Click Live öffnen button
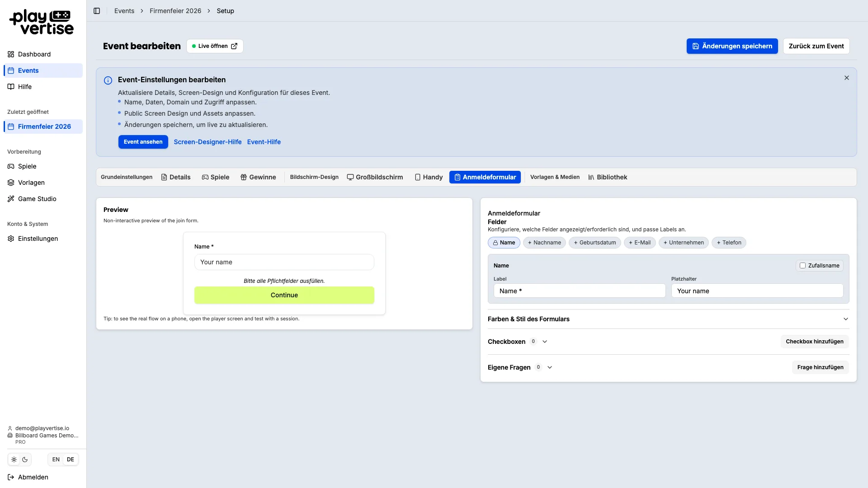868x488 pixels. [x=215, y=46]
